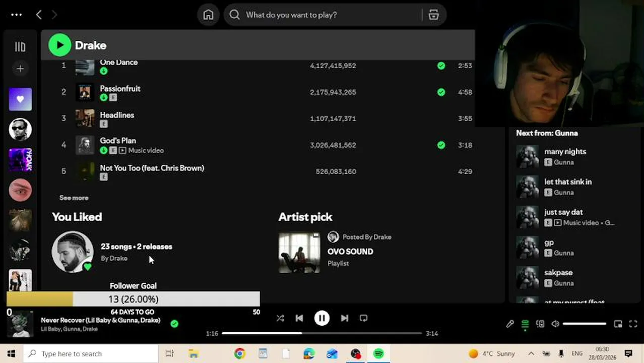Open Task View in the taskbar
The width and height of the screenshot is (644, 363).
(170, 353)
